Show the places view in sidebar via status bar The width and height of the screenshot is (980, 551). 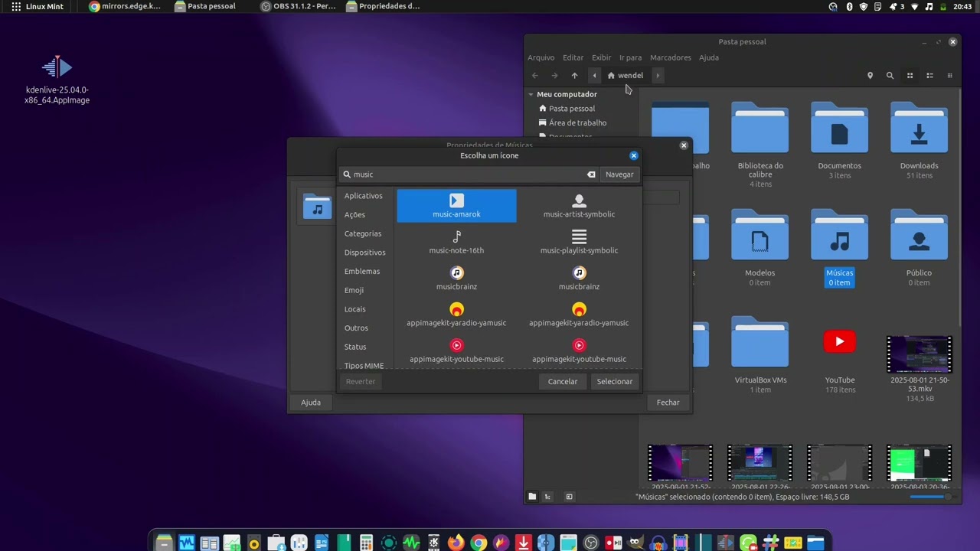pyautogui.click(x=532, y=497)
